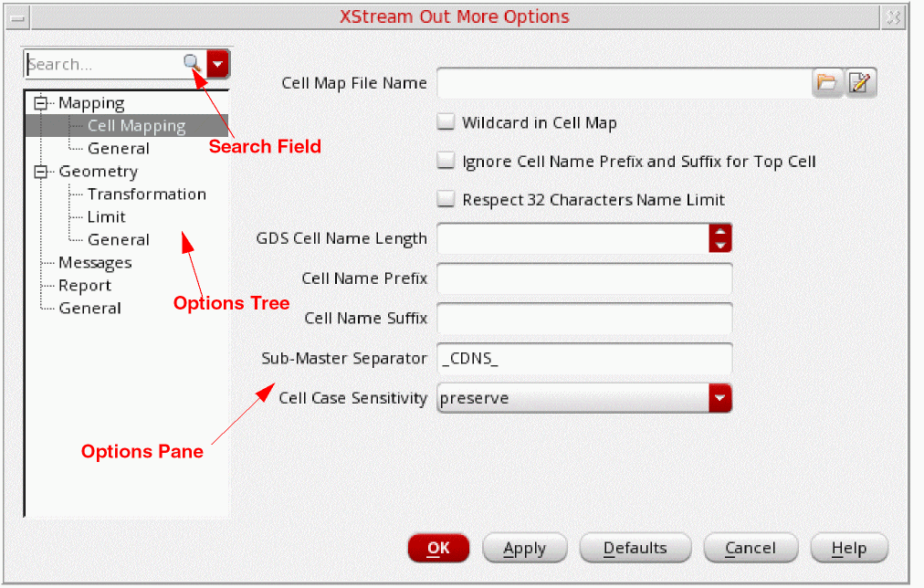Focus the GDS Cell Name Length field
Image resolution: width=924 pixels, height=588 pixels.
573,238
